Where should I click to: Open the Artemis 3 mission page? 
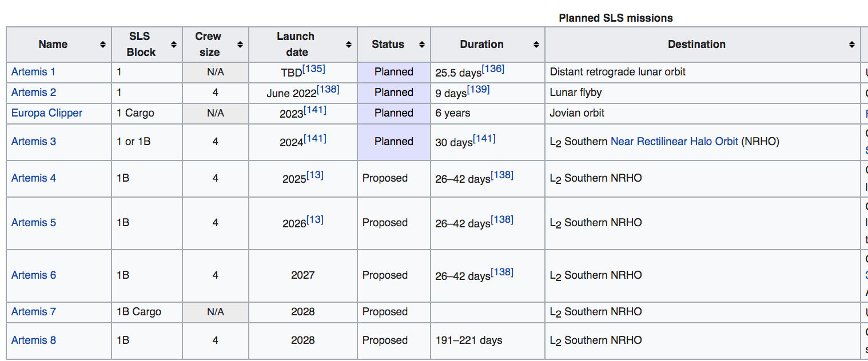pos(33,141)
